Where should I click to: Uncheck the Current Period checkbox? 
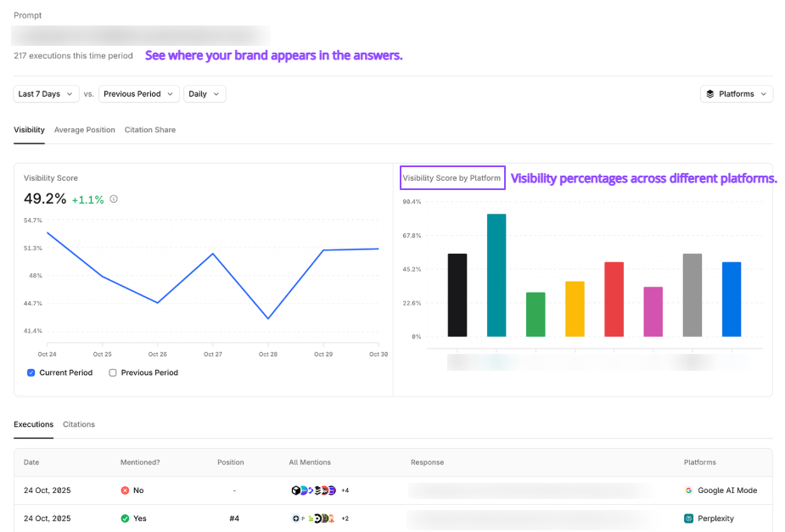pyautogui.click(x=31, y=372)
